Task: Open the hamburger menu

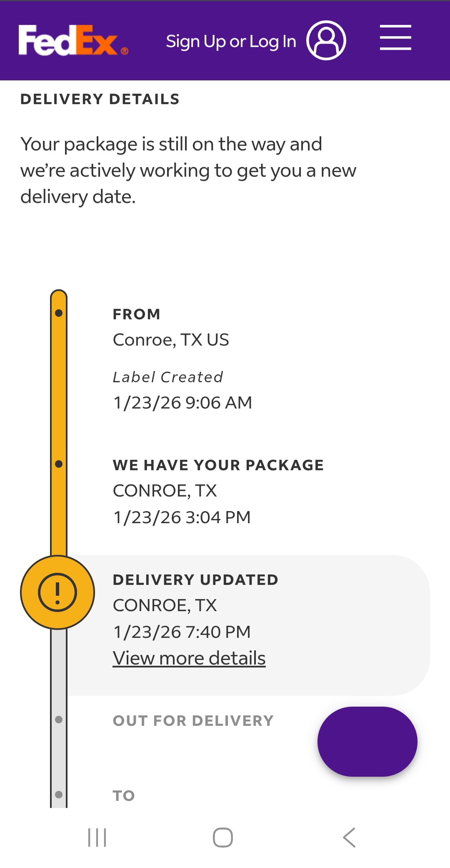Action: tap(395, 38)
